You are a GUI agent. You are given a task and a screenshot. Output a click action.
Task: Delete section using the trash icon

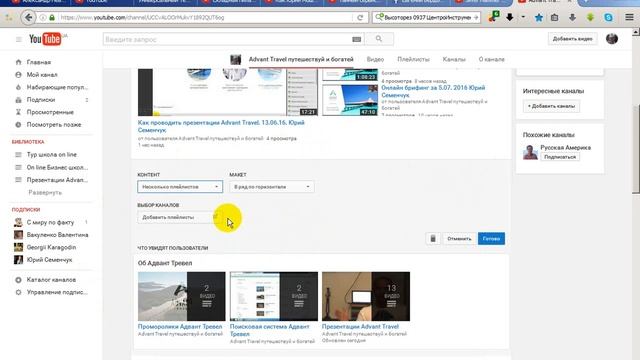pos(433,238)
